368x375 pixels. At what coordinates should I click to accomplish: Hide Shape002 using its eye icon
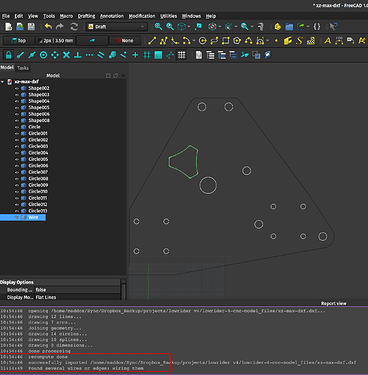coord(17,88)
